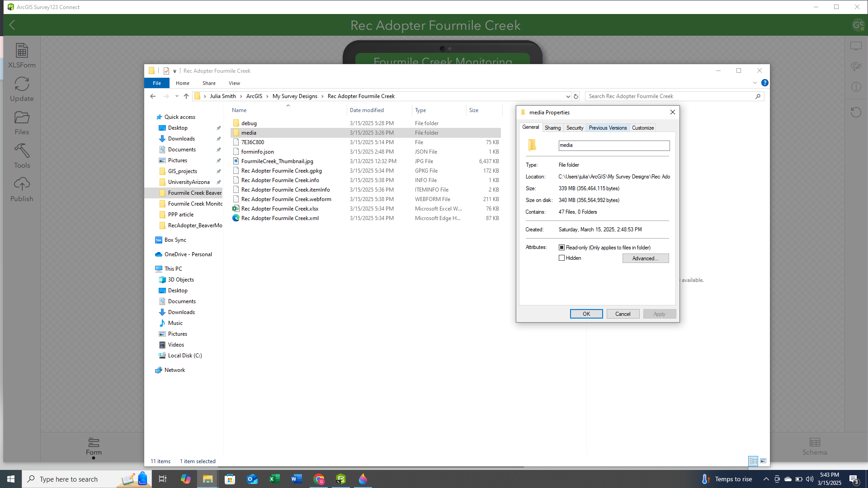Open OneDrive - Personal in navigation pane
Screen dimensions: 868x488
point(188,254)
